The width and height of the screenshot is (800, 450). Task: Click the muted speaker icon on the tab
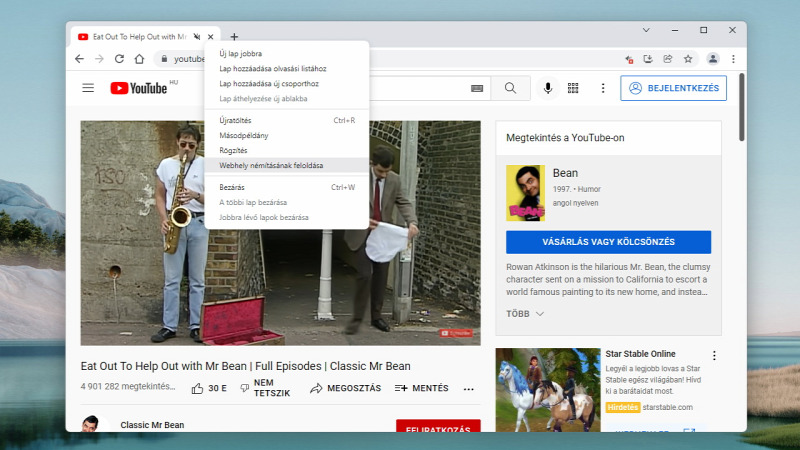point(197,37)
